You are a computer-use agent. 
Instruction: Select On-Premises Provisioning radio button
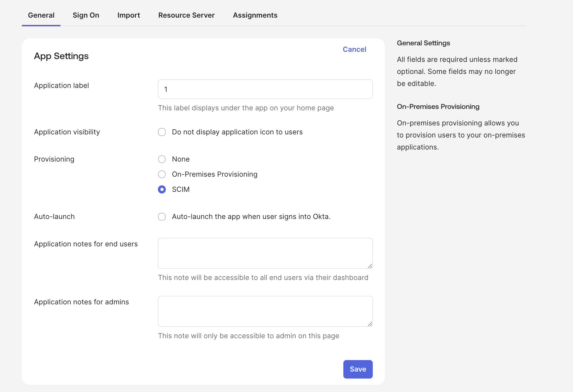pos(162,174)
